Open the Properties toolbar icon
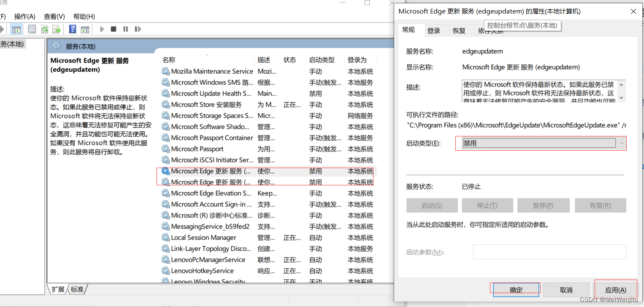Screen dimensions: 644x307 click(32, 29)
